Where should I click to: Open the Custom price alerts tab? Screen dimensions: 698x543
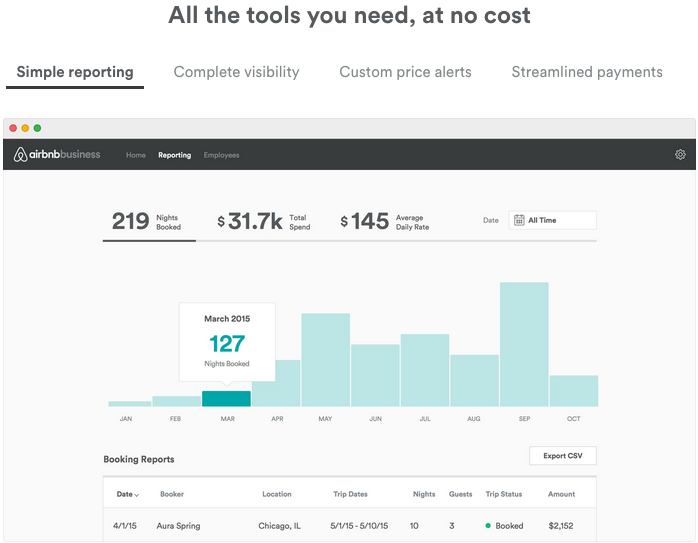tap(405, 72)
